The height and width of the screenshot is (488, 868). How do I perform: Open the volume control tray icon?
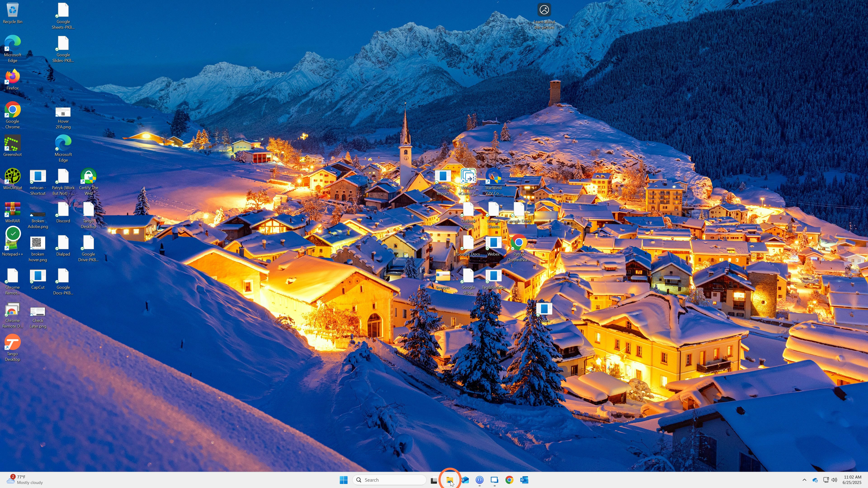pyautogui.click(x=834, y=480)
